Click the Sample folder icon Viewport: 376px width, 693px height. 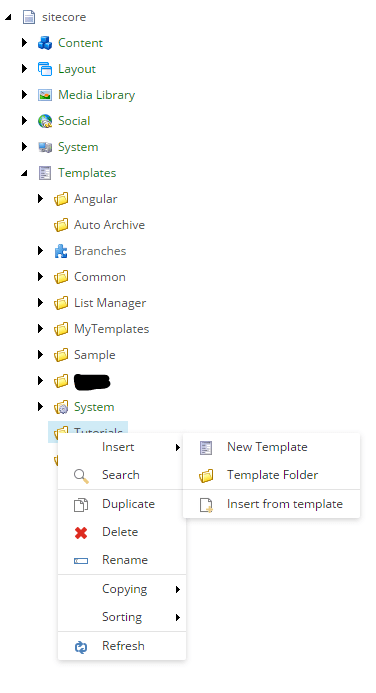(61, 355)
